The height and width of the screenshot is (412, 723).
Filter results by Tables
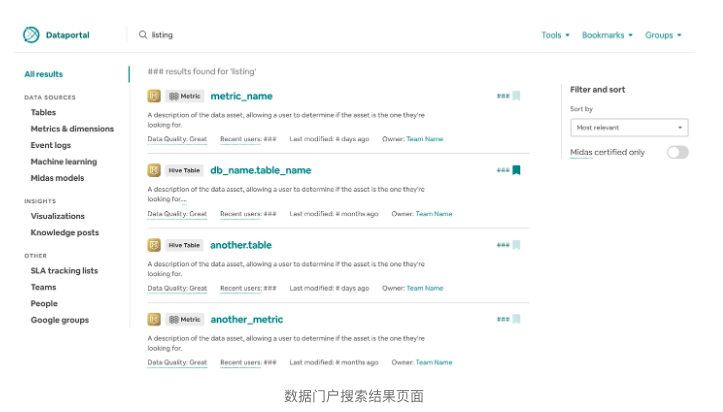point(43,112)
